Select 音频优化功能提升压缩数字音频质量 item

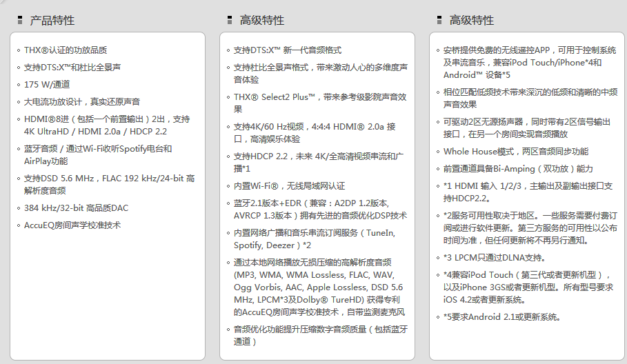click(x=321, y=335)
